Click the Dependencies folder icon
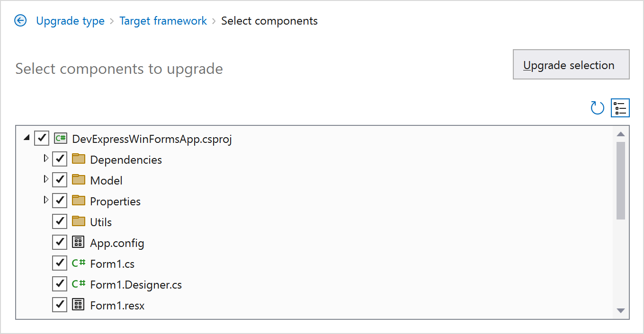Screen dimensions: 644x334 [79, 159]
